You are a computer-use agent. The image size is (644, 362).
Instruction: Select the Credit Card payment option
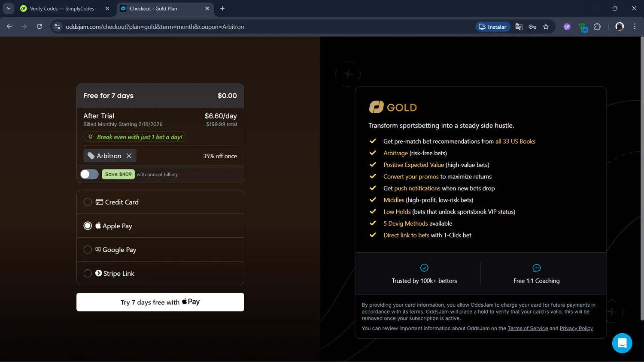tap(160, 202)
